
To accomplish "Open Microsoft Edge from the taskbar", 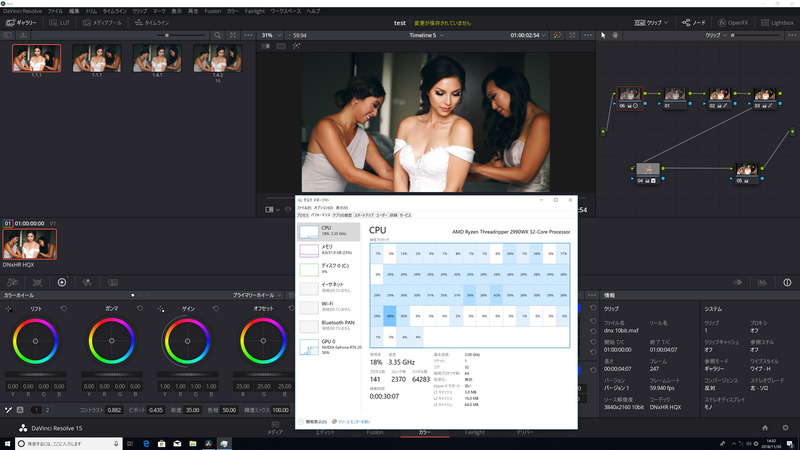I will 146,443.
